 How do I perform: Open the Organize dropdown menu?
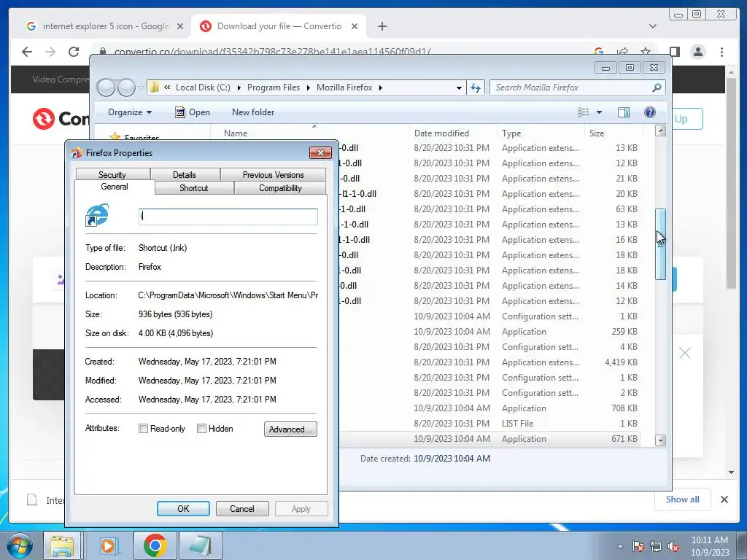130,112
